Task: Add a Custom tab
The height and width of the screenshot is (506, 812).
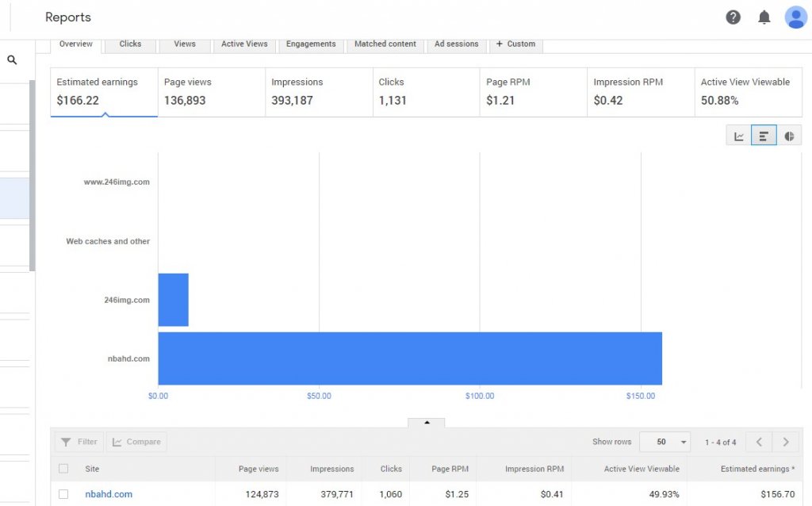Action: point(515,44)
